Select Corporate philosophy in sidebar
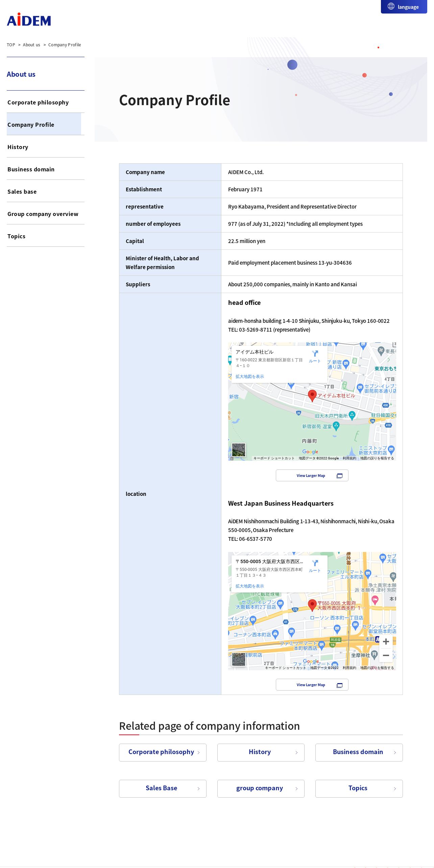The height and width of the screenshot is (868, 434). click(x=46, y=102)
